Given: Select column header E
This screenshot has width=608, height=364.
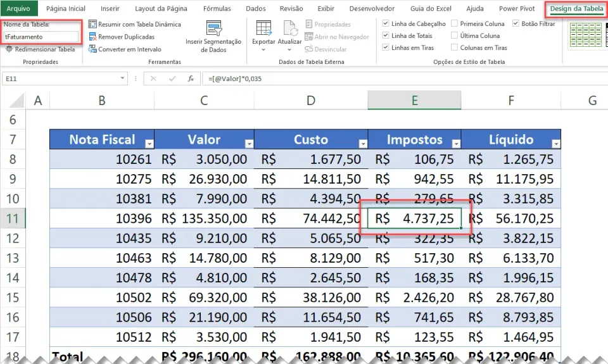Looking at the screenshot, I should point(414,101).
